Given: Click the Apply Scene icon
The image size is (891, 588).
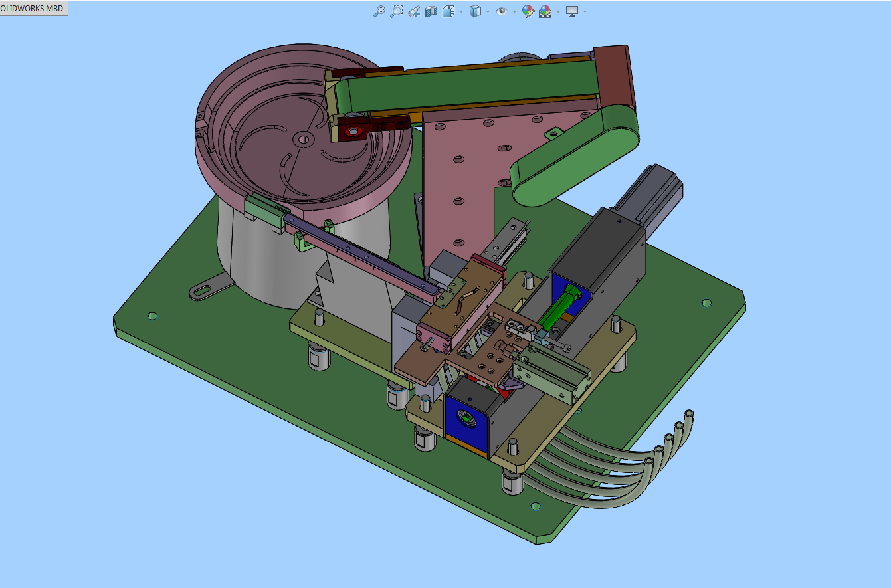Looking at the screenshot, I should pyautogui.click(x=545, y=11).
